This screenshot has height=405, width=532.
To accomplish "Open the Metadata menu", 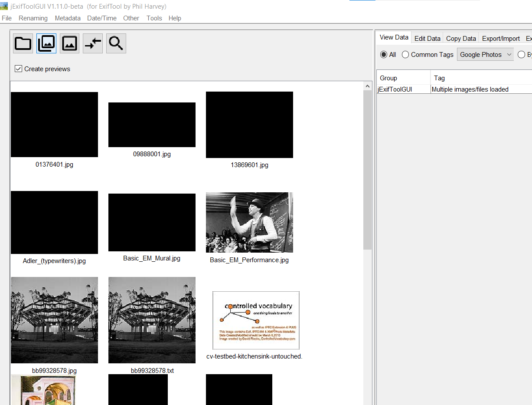I will (68, 18).
